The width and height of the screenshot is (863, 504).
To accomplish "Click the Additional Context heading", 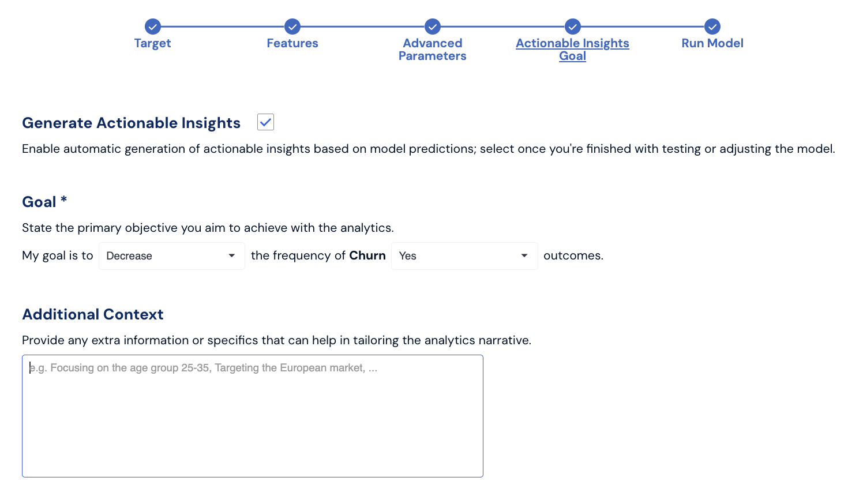I will pos(93,314).
